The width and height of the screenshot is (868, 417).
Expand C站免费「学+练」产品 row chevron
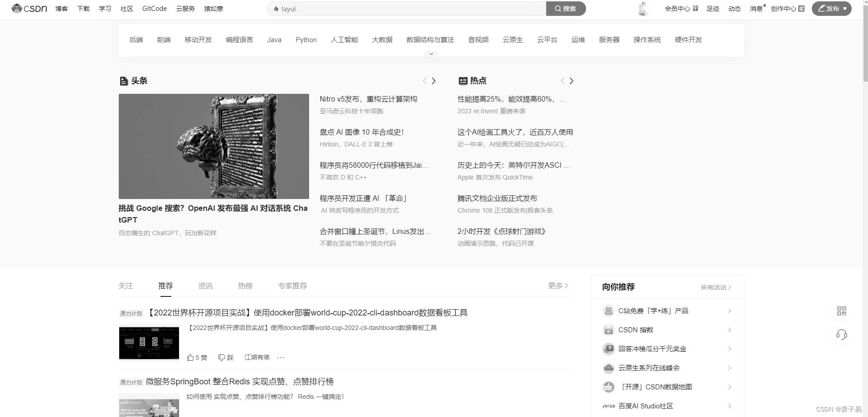729,311
